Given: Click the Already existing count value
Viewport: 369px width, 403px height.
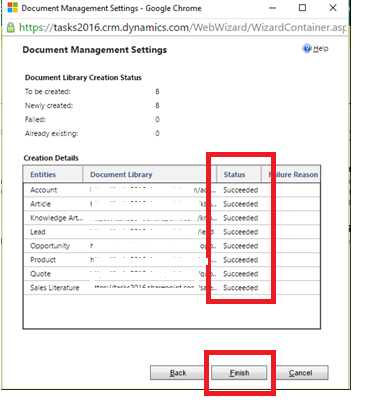Looking at the screenshot, I should click(x=157, y=134).
